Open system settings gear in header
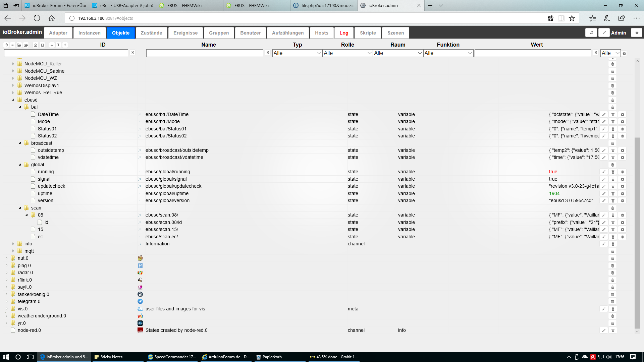Screen dimensions: 644x362 click(x=637, y=33)
